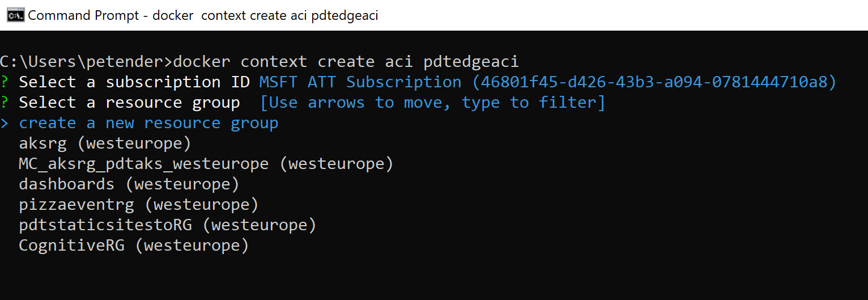Click the green question mark before subscription ID
The image size is (868, 300).
(x=4, y=82)
